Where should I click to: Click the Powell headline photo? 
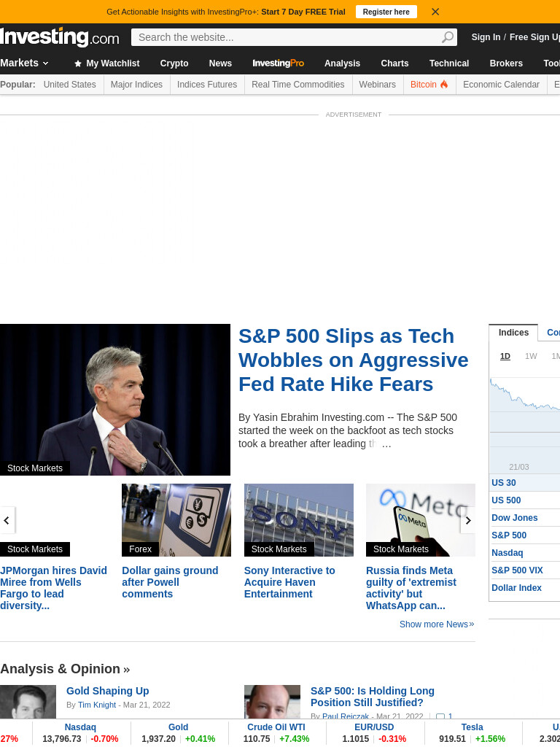point(115,400)
